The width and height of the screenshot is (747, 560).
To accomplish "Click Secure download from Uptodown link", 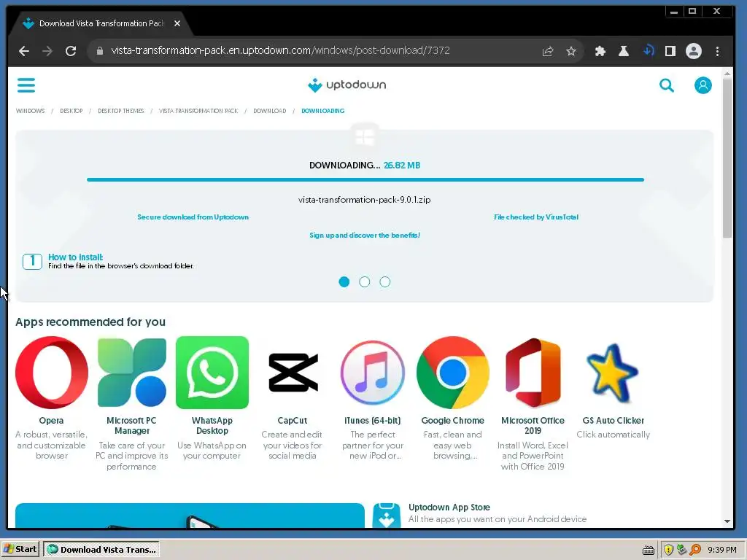I will (x=193, y=217).
